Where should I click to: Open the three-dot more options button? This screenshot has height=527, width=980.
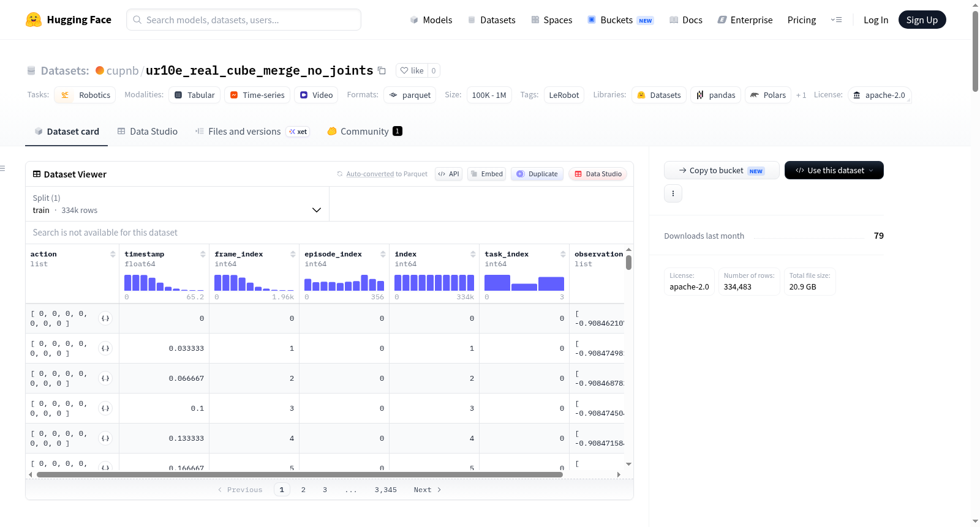pos(673,193)
